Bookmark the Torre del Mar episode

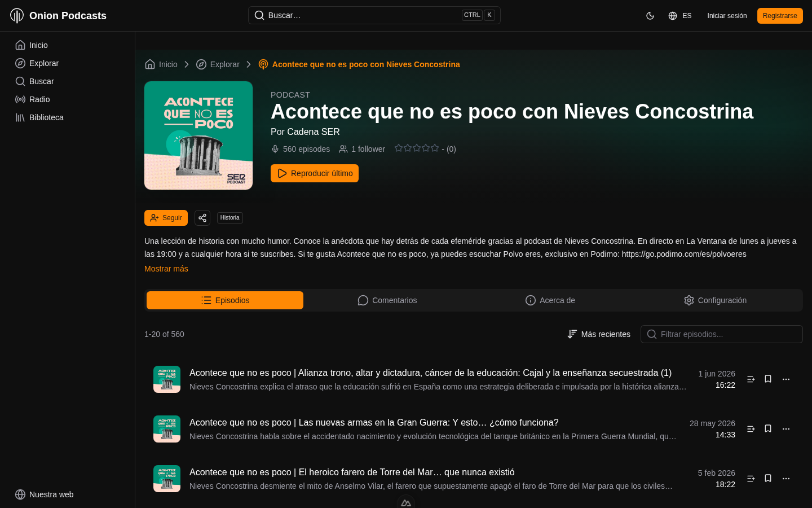click(x=768, y=479)
